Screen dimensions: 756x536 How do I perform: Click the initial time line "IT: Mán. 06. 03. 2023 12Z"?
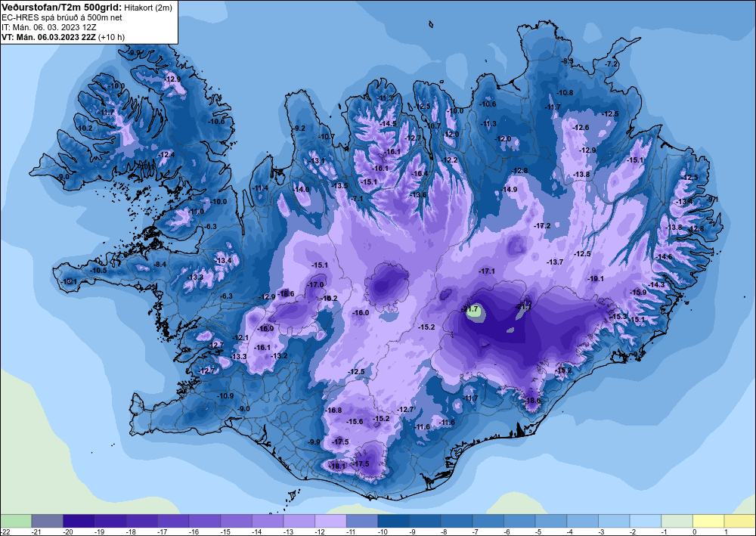[49, 27]
